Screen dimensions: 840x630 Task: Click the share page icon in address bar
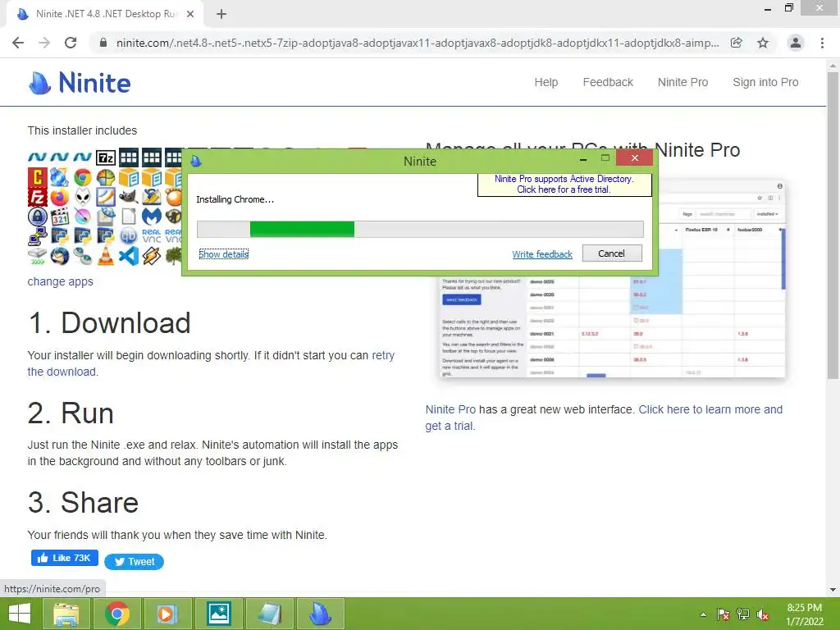[737, 43]
